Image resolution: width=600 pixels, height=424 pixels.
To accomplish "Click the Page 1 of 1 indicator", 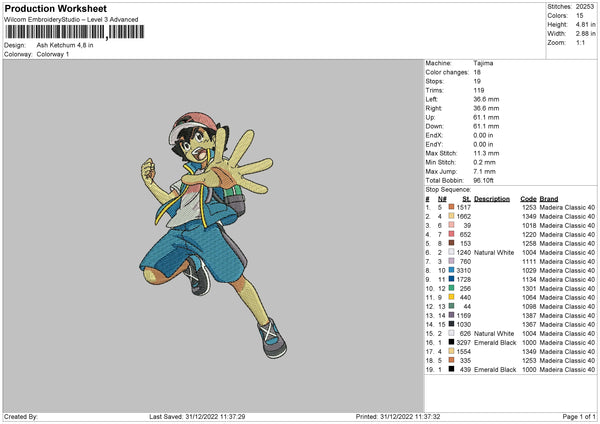I will (579, 416).
